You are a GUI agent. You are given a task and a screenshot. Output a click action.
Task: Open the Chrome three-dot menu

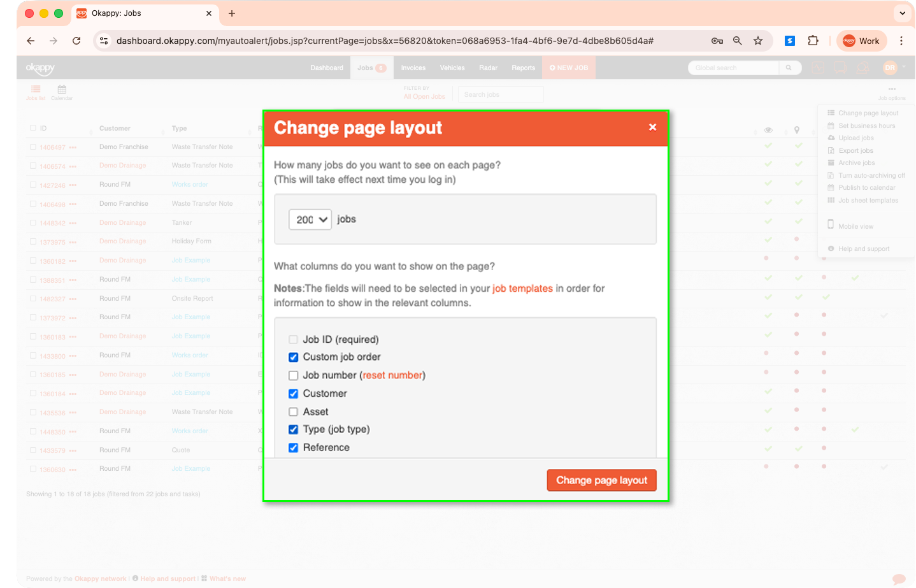[x=901, y=41]
